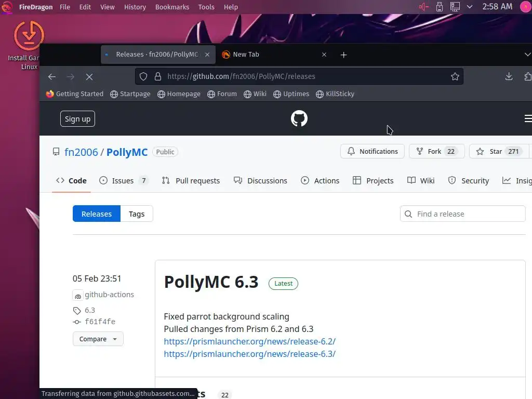Open the Discussions tab
The image size is (532, 399).
[x=260, y=180]
